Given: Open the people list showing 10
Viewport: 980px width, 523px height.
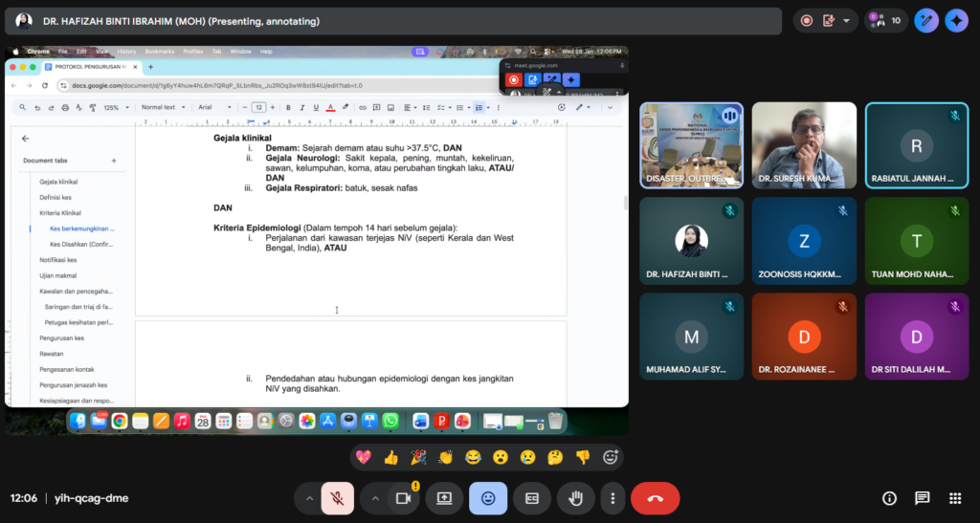Looking at the screenshot, I should (886, 20).
